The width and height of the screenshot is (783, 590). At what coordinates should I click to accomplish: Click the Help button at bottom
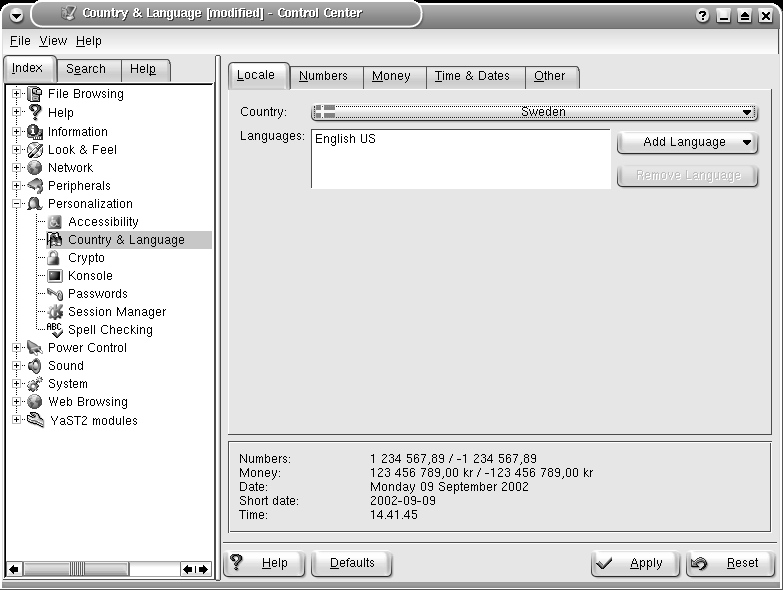tap(264, 563)
